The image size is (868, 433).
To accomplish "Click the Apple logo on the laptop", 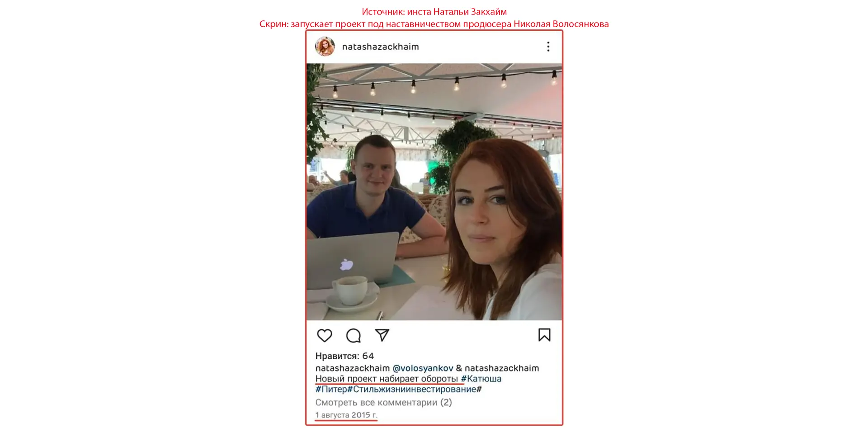I will tap(346, 264).
